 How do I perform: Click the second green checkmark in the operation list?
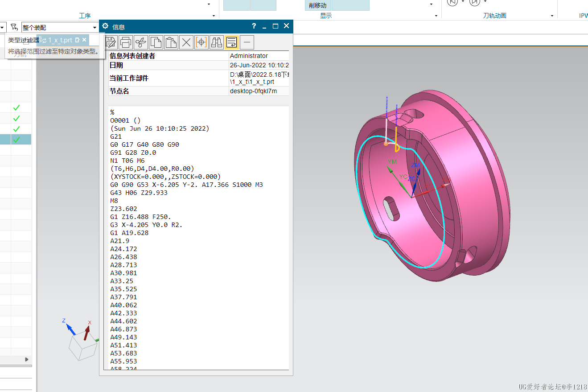tap(16, 118)
